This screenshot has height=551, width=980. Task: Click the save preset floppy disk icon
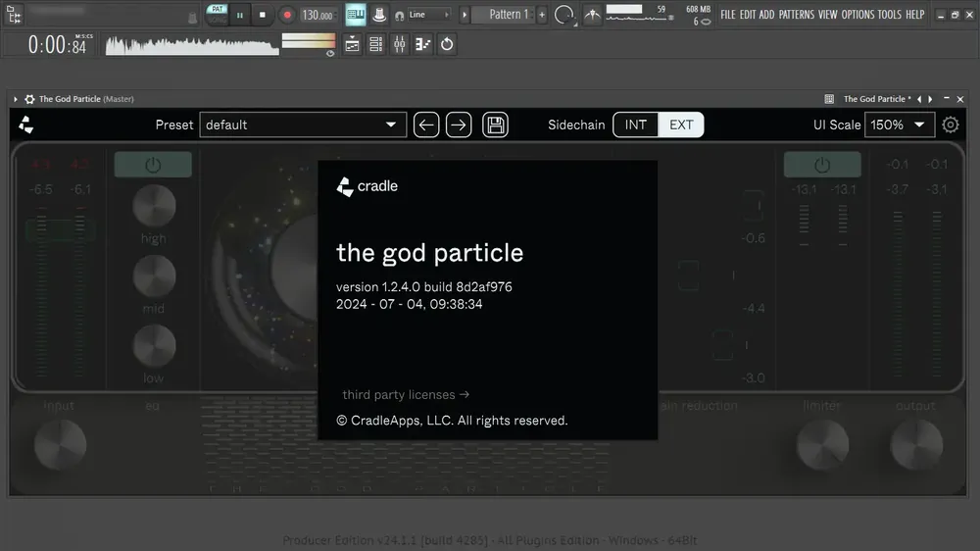click(495, 125)
